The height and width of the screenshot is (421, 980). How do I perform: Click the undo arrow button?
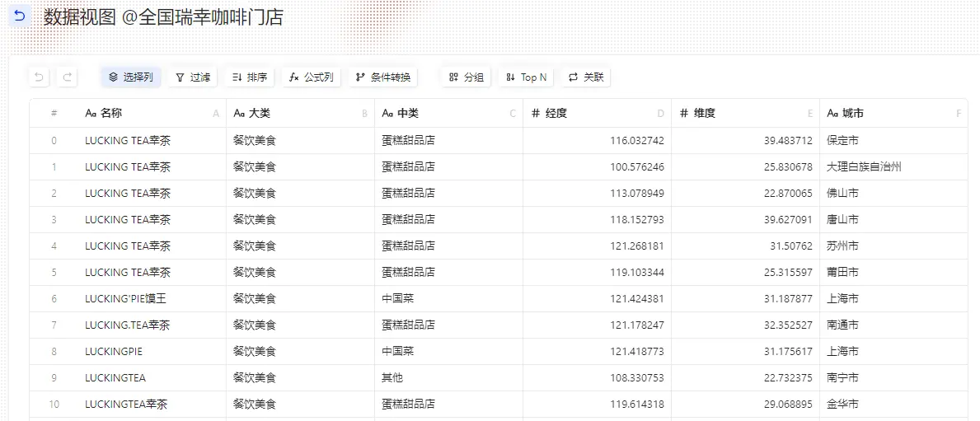39,77
